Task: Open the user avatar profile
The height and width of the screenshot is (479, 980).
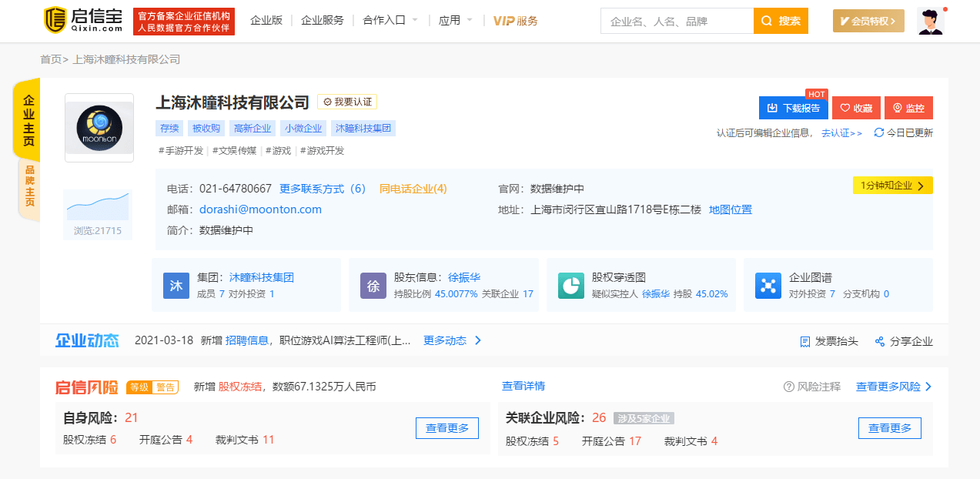Action: click(930, 21)
